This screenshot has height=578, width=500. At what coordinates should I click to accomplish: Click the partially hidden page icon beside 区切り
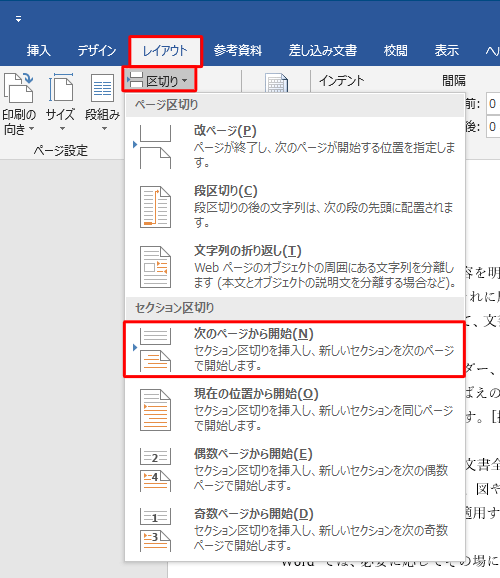click(276, 83)
